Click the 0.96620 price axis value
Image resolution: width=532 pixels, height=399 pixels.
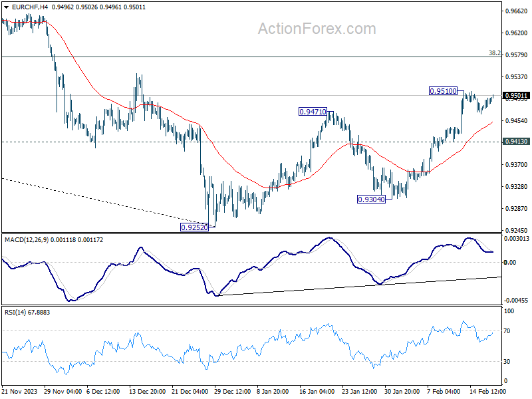(x=517, y=11)
